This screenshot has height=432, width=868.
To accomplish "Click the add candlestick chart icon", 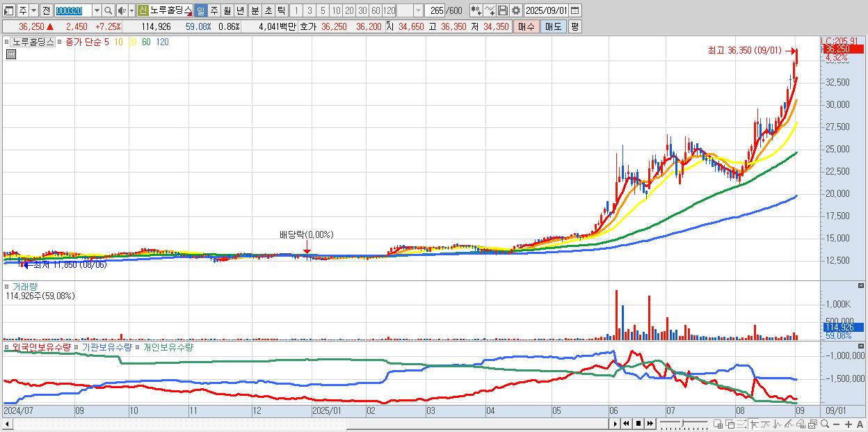I will 476,10.
